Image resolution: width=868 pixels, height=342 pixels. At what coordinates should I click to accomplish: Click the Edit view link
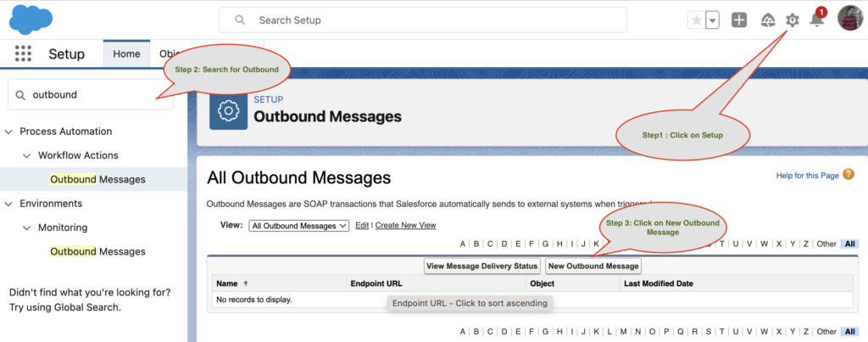tap(362, 225)
